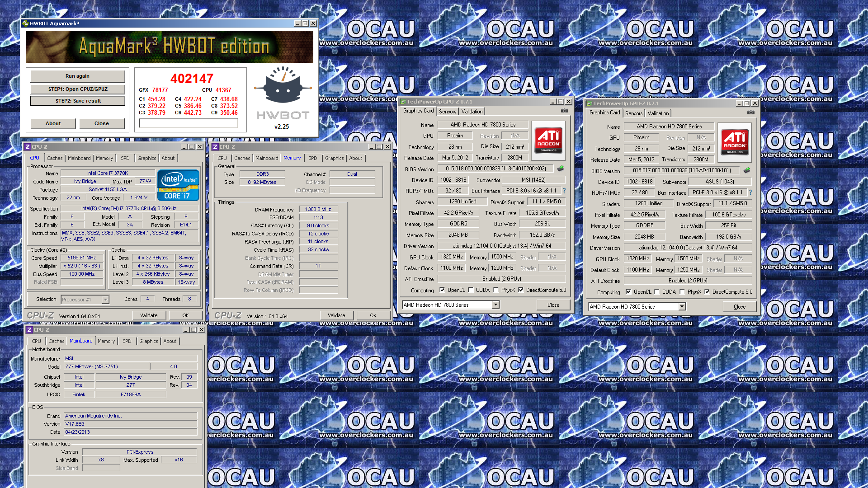Toggle PhysX checkbox in right GPU-Z

[x=682, y=292]
